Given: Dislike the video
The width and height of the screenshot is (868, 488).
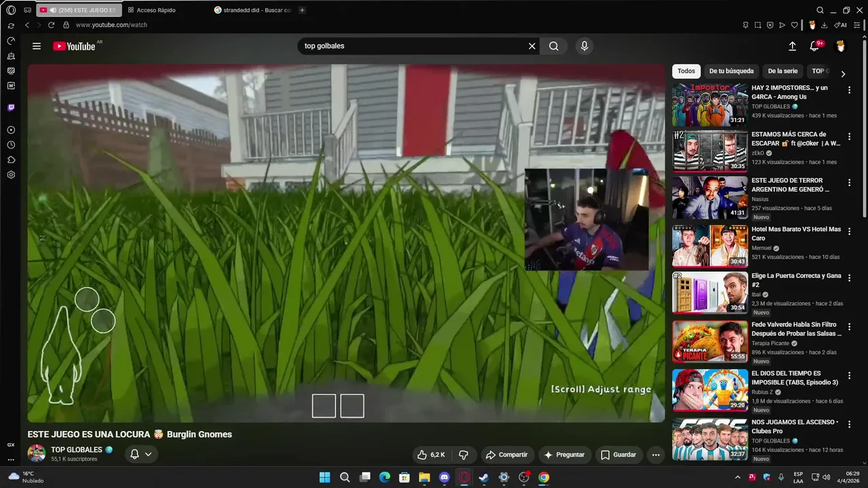Looking at the screenshot, I should 464,455.
